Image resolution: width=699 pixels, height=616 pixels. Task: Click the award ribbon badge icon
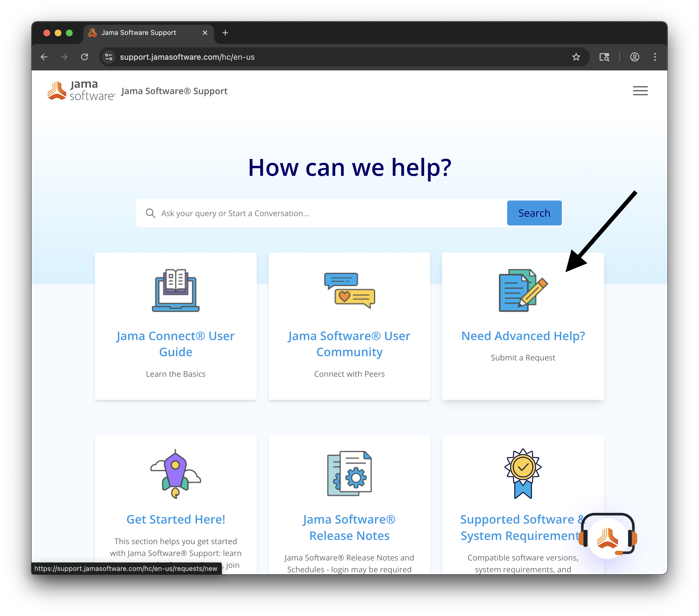pos(523,474)
